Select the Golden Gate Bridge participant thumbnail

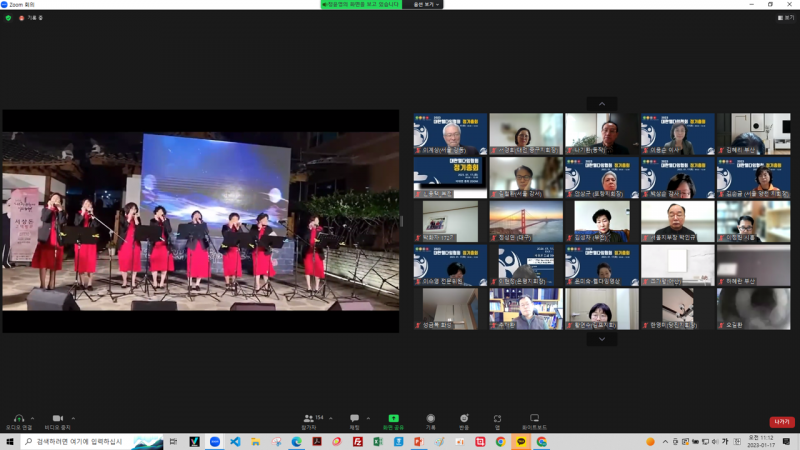tap(526, 222)
